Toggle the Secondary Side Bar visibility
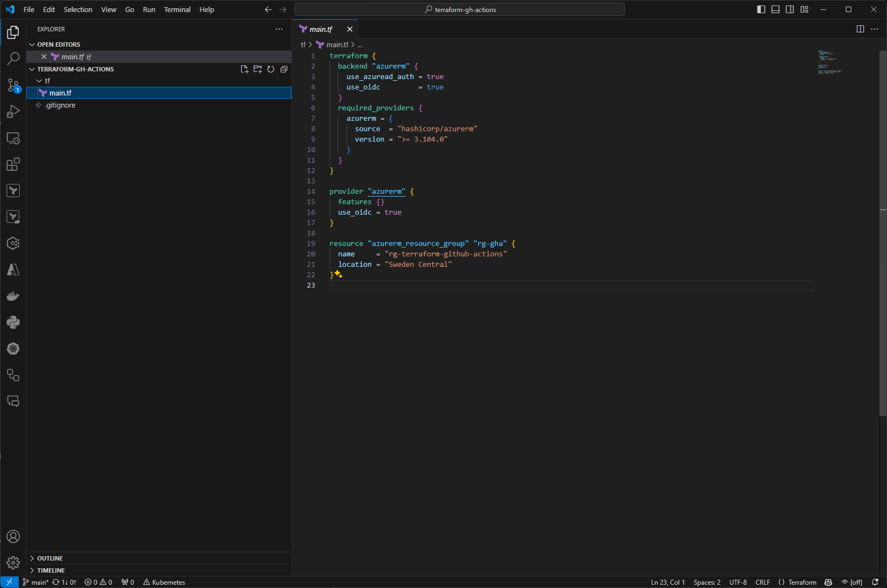Image resolution: width=887 pixels, height=588 pixels. click(789, 9)
